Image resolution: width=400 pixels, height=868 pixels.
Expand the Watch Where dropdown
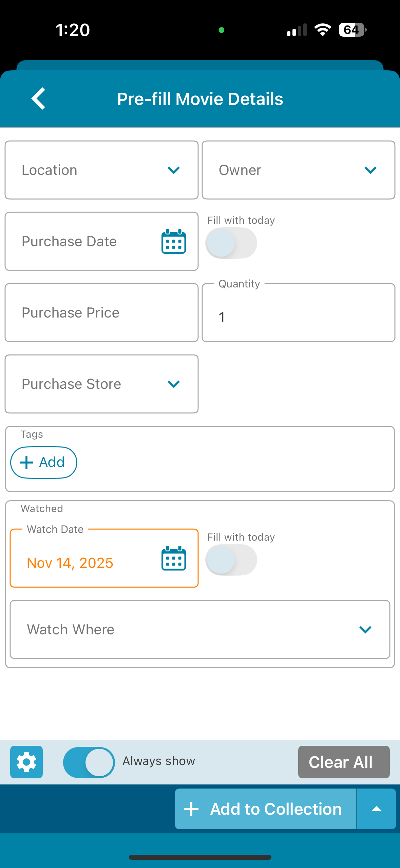pos(200,630)
